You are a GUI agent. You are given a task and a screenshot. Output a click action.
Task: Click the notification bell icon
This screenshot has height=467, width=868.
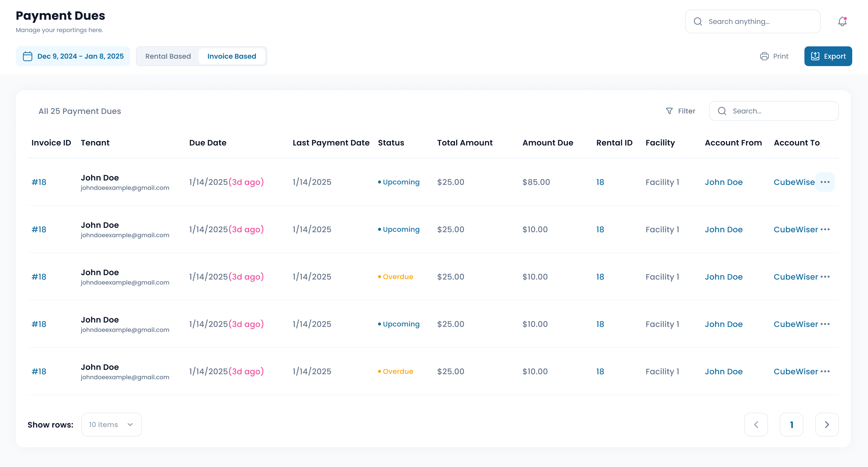coord(842,22)
